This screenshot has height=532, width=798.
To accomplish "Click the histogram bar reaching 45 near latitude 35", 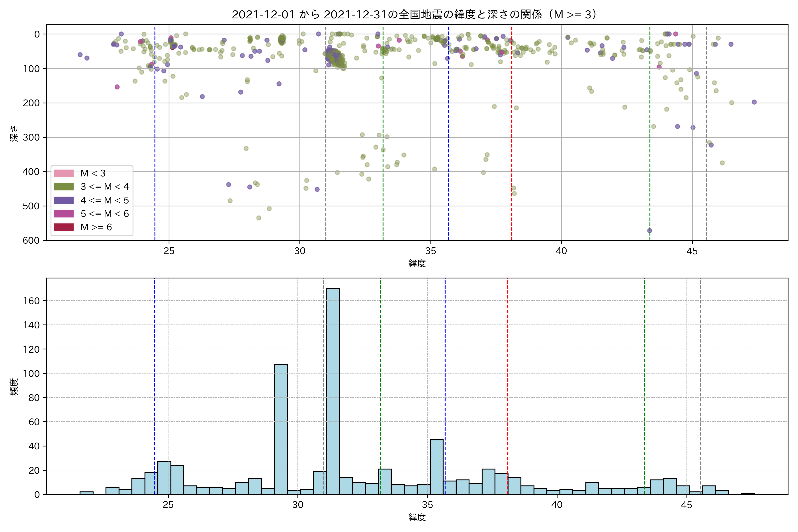I will (x=437, y=467).
